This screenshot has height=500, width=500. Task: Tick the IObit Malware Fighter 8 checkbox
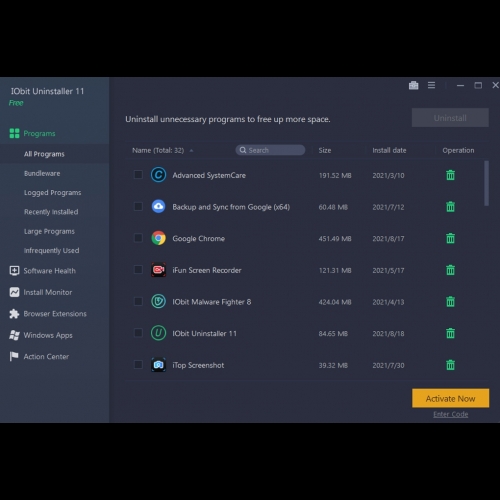138,301
